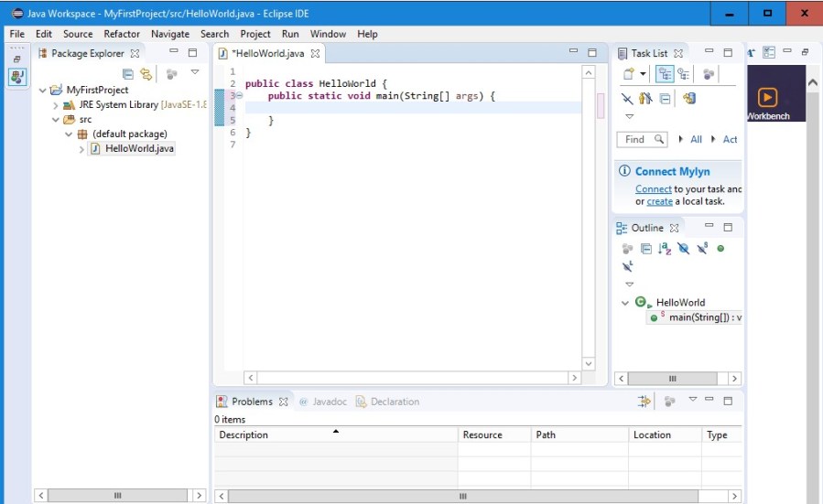Toggle Link with Editor in Package Explorer

pyautogui.click(x=146, y=74)
